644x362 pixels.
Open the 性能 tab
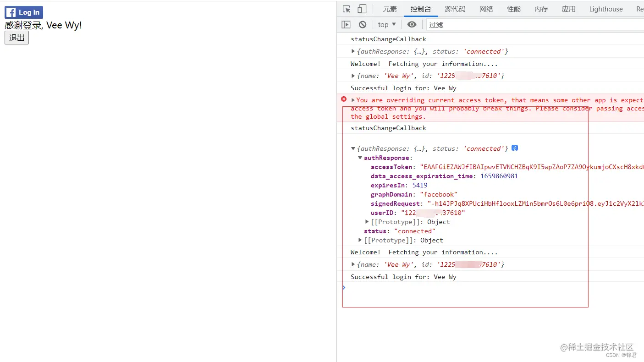[514, 9]
